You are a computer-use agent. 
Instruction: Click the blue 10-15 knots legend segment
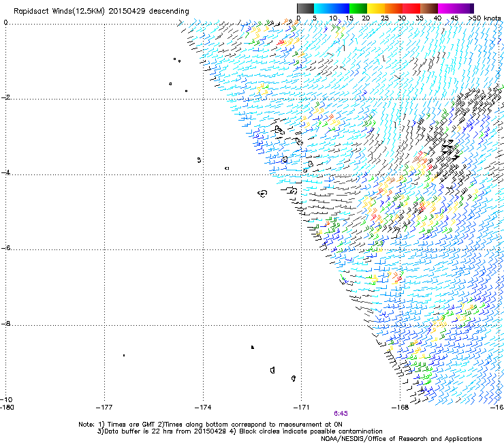click(341, 8)
